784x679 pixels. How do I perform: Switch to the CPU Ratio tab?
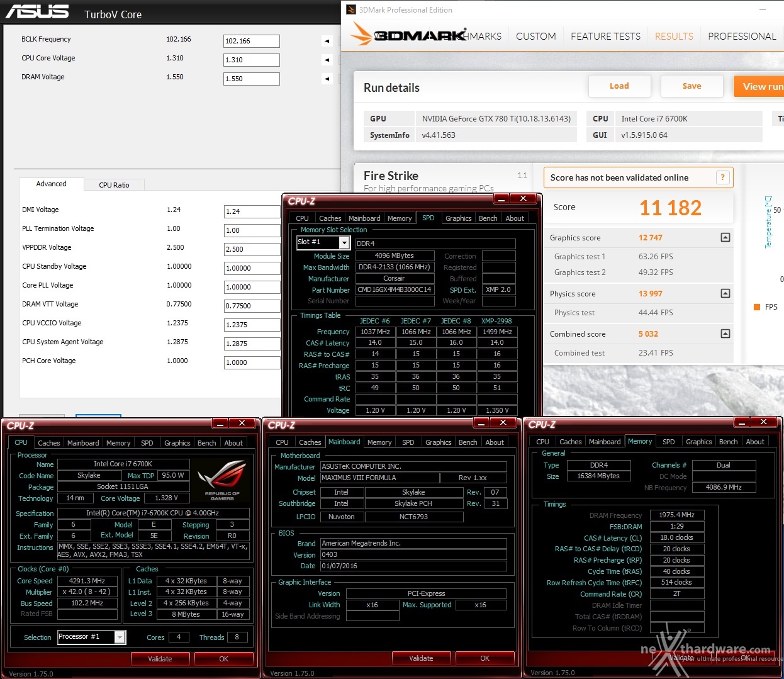[114, 185]
